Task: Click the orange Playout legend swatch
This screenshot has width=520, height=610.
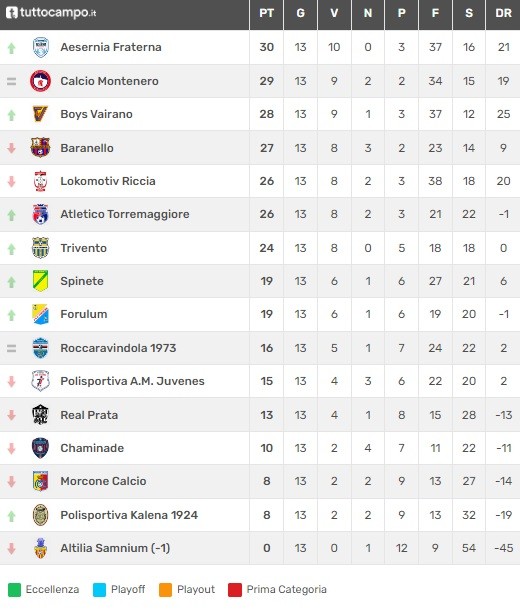Action: pyautogui.click(x=165, y=589)
